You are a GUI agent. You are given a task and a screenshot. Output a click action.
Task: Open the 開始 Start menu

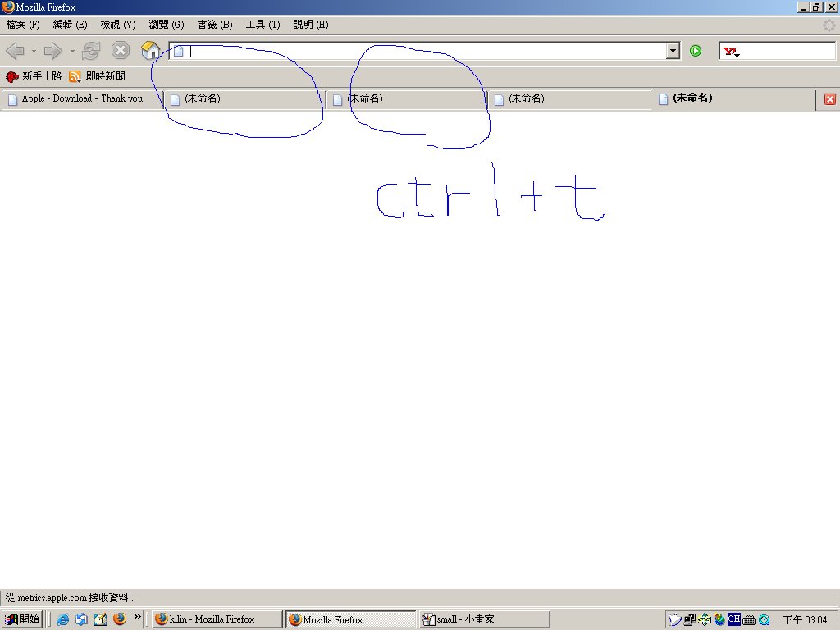22,619
